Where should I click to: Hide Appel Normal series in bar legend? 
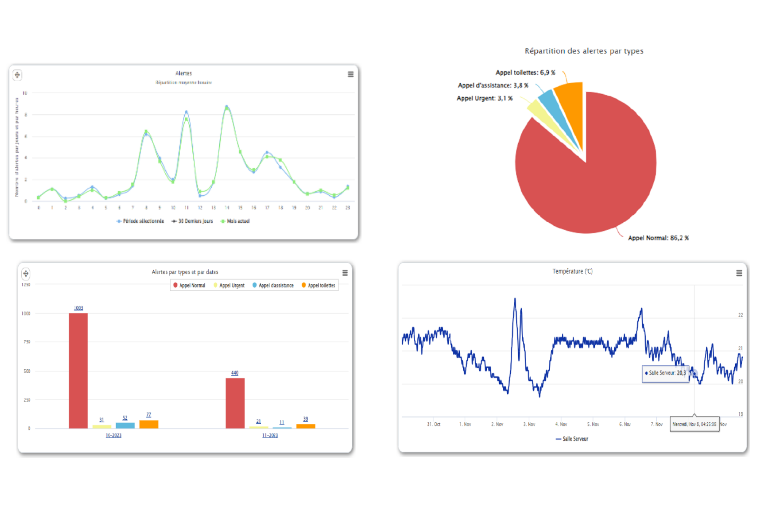[x=192, y=285]
